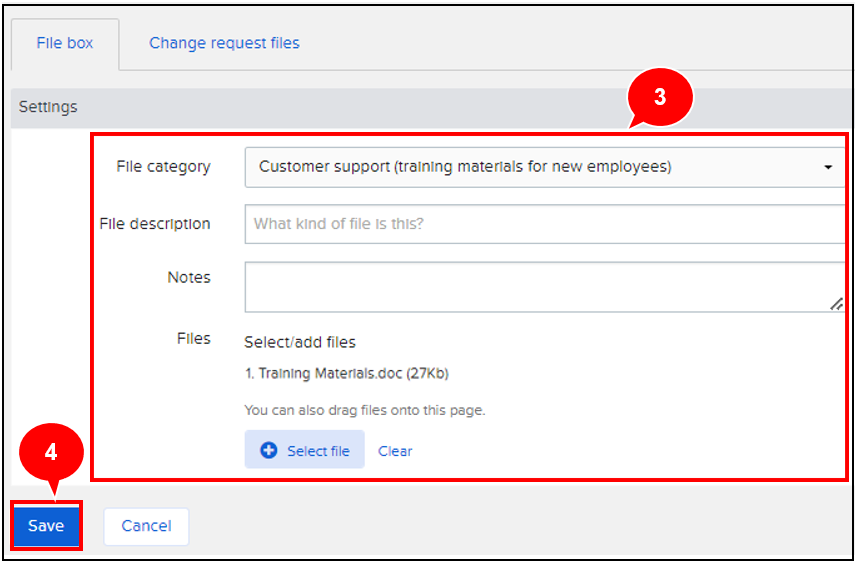
Task: Click the Clear link to remove files
Action: pos(395,451)
